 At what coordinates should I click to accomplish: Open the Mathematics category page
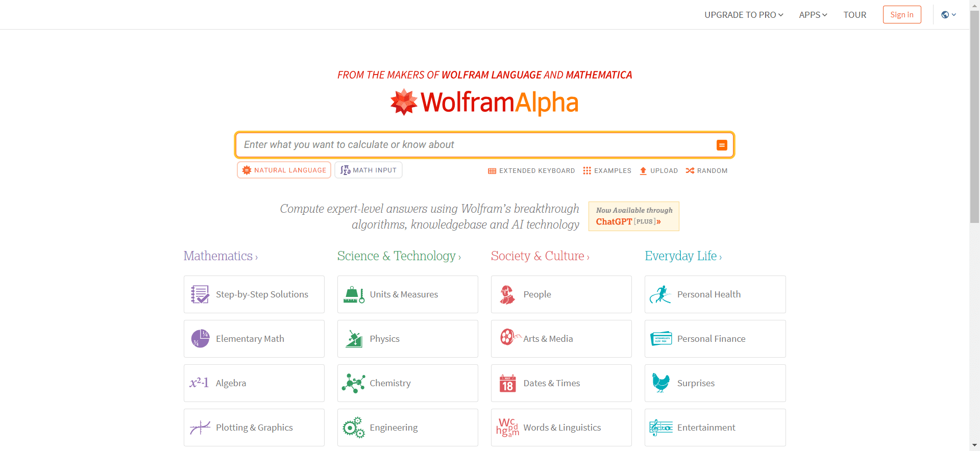(220, 256)
